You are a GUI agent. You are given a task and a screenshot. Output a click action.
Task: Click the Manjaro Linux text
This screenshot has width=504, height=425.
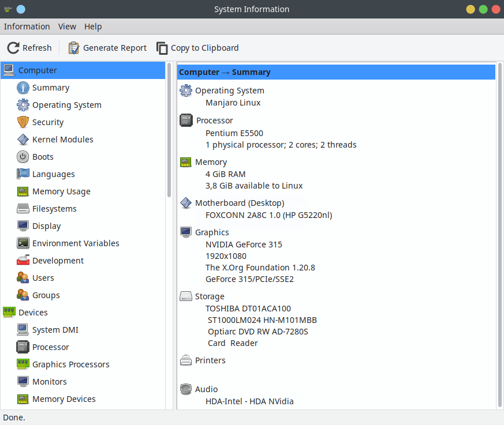233,103
